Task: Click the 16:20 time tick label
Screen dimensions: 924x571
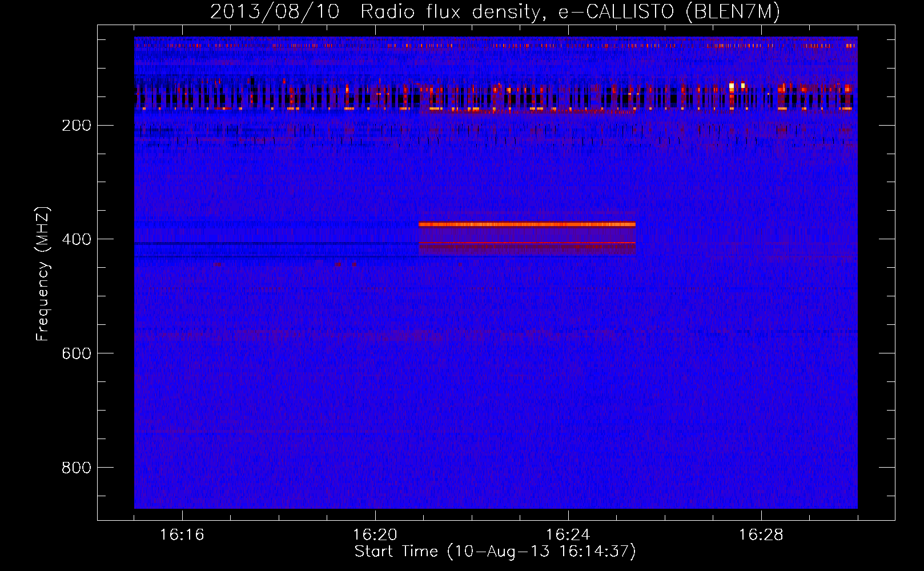Action: tap(375, 535)
